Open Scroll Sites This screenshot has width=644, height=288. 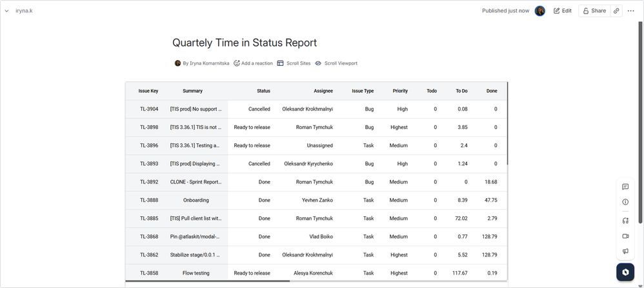click(294, 63)
